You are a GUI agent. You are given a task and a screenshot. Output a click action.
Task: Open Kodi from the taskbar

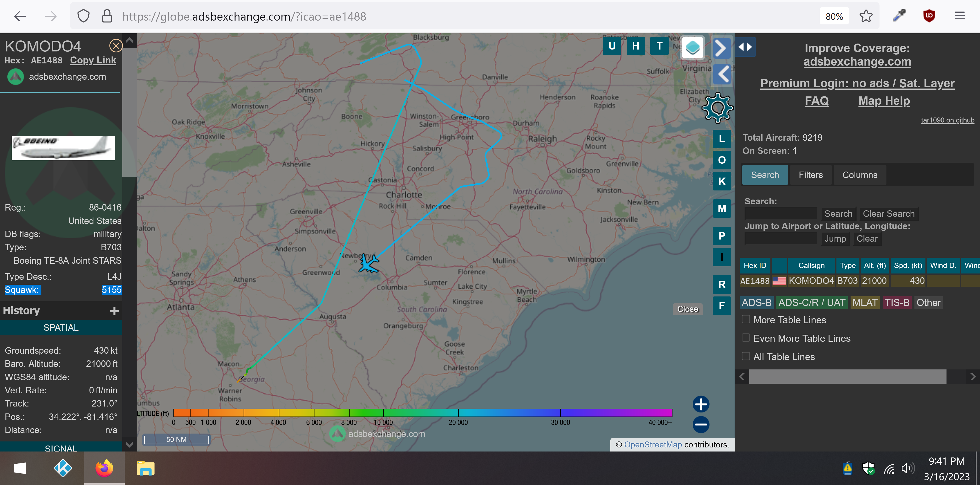point(63,468)
